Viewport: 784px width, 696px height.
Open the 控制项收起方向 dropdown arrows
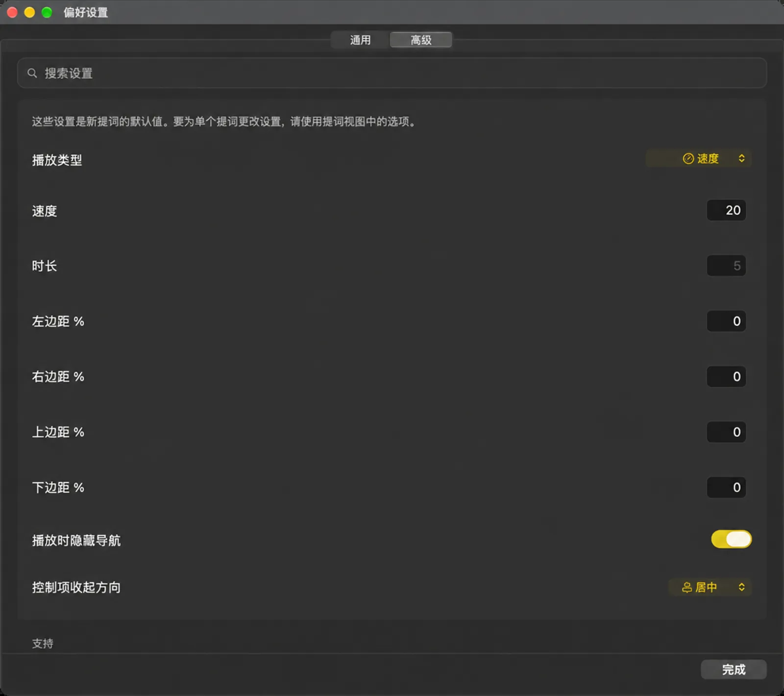741,587
